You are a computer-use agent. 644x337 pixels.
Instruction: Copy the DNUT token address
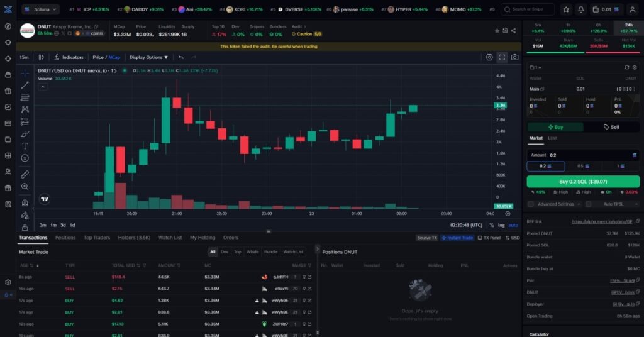tap(96, 26)
